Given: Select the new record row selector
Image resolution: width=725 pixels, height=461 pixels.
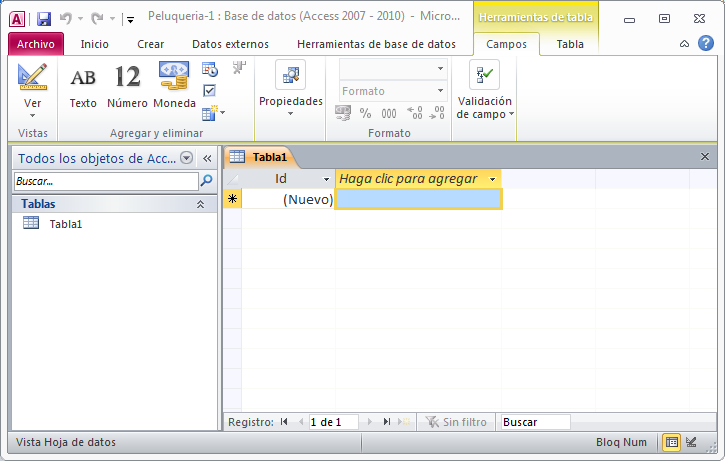Looking at the screenshot, I should tap(233, 199).
